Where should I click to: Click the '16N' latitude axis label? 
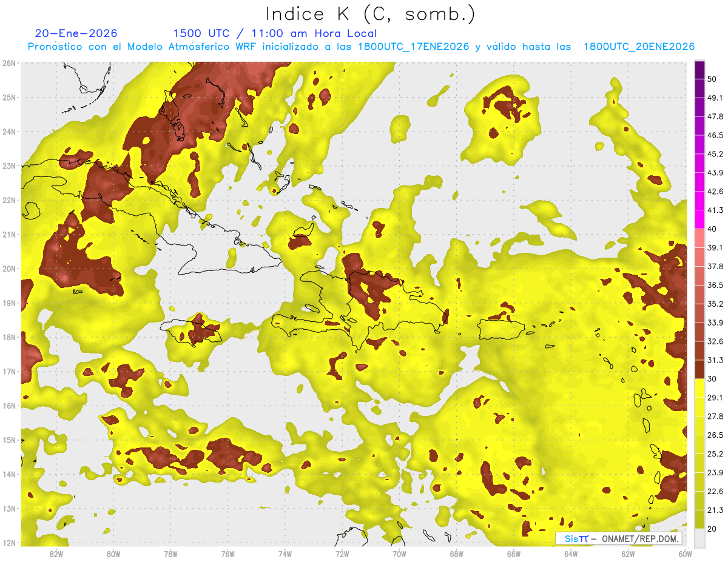pos(10,406)
